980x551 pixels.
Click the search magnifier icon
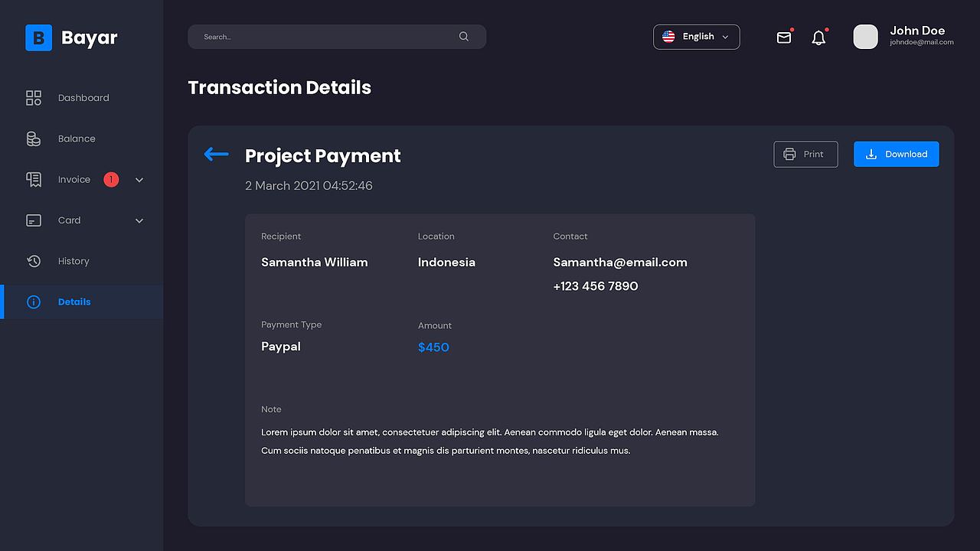tap(464, 37)
